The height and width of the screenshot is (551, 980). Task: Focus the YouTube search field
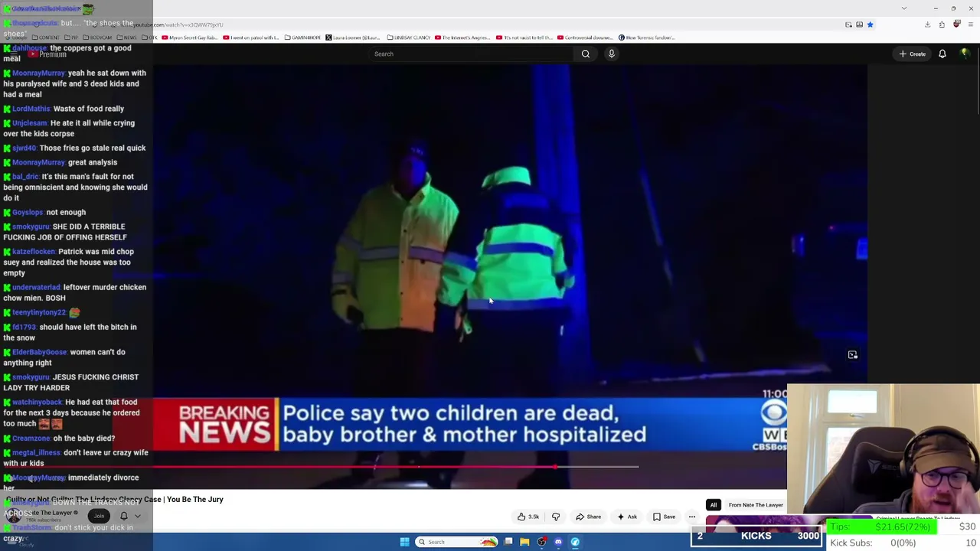click(472, 54)
